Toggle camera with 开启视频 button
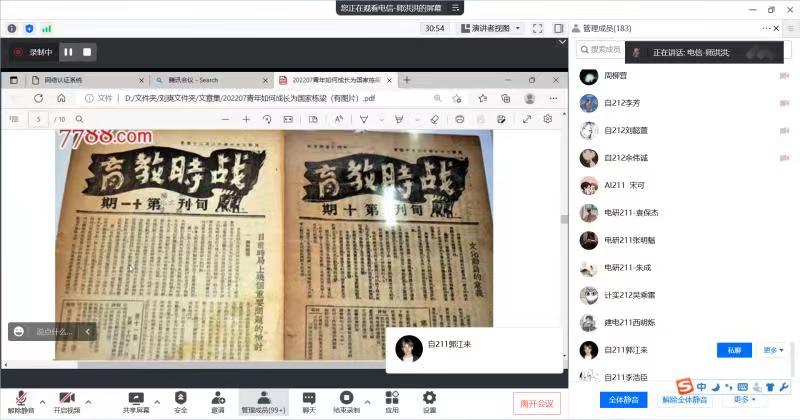The height and width of the screenshot is (420, 800). coord(66,398)
